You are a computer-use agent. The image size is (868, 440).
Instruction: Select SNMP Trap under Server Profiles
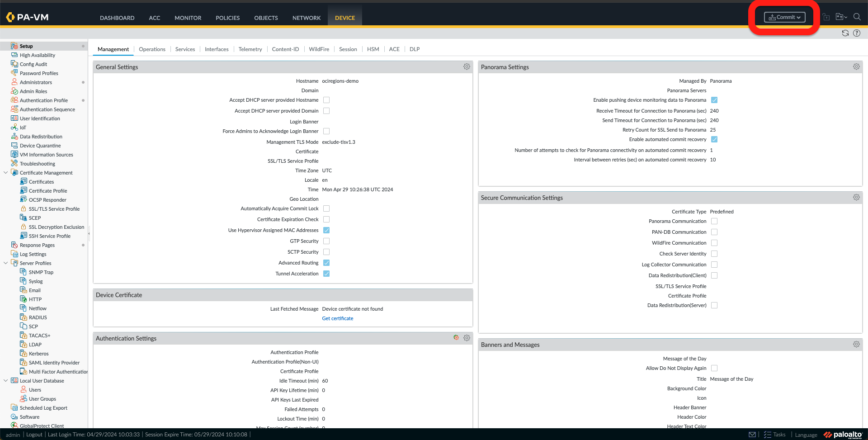click(40, 272)
